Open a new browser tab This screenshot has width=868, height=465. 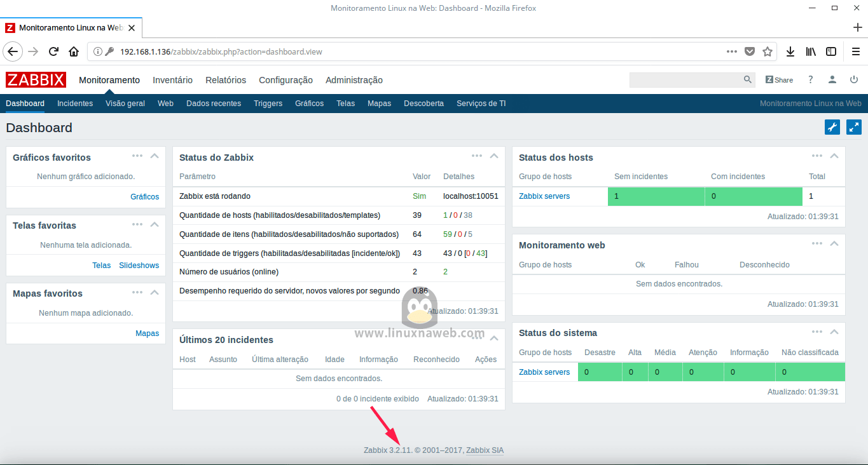point(857,27)
